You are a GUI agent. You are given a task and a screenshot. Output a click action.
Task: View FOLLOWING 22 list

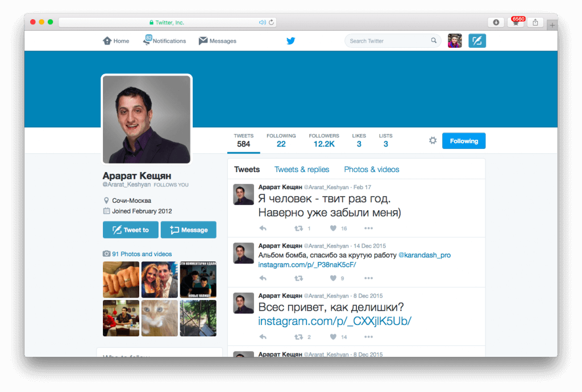[281, 140]
